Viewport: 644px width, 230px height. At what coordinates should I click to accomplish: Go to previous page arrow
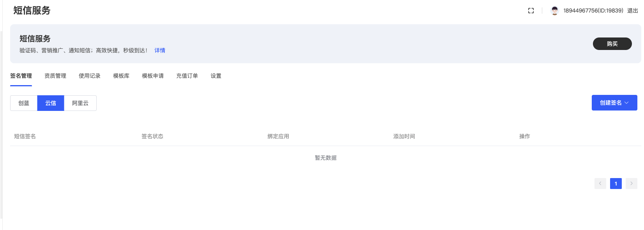[600, 184]
